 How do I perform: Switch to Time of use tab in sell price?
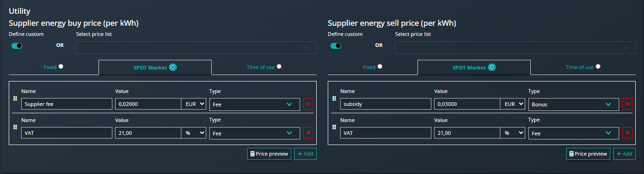click(583, 67)
